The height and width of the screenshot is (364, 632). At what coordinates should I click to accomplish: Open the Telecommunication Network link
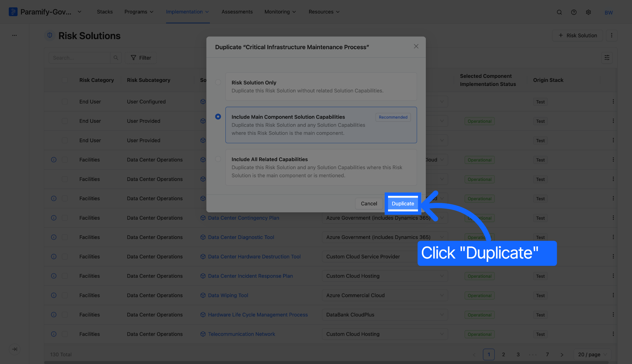click(242, 334)
